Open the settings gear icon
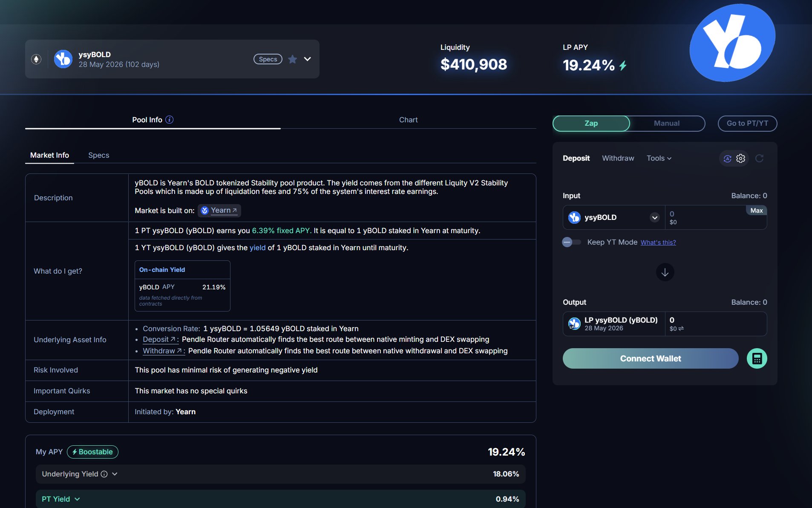Viewport: 812px width, 508px height. tap(741, 159)
